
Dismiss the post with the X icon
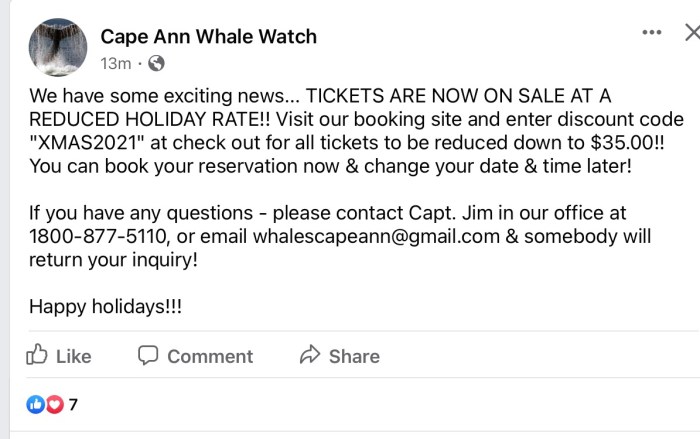691,33
